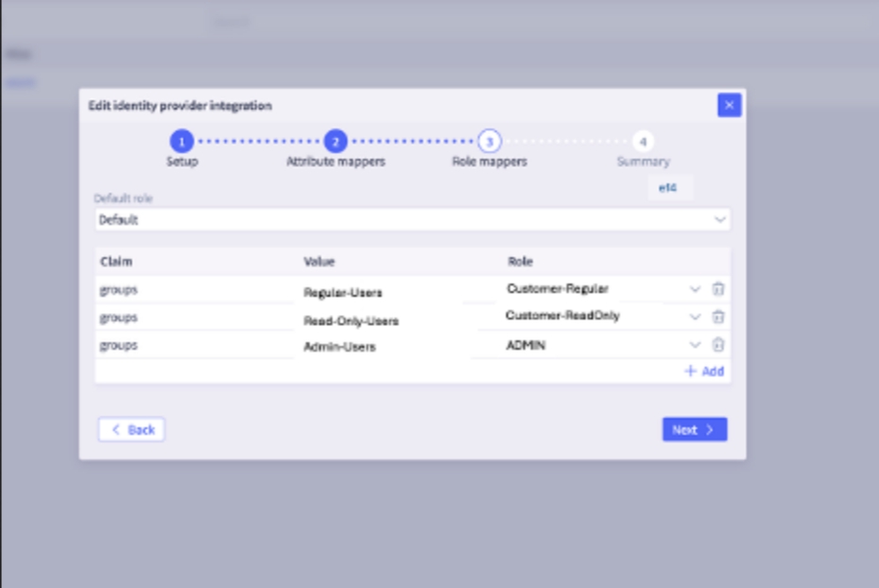Open the Default role dropdown
Screen dimensions: 879x588
click(412, 219)
